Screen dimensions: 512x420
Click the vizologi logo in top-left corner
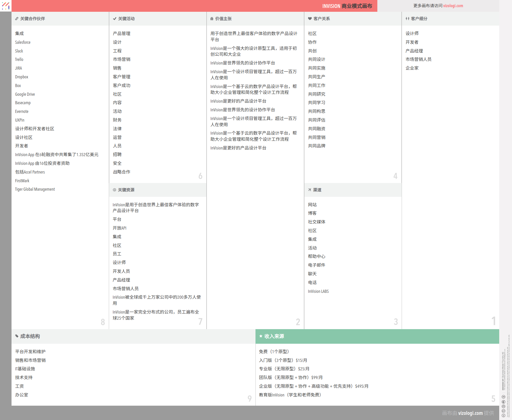6,6
